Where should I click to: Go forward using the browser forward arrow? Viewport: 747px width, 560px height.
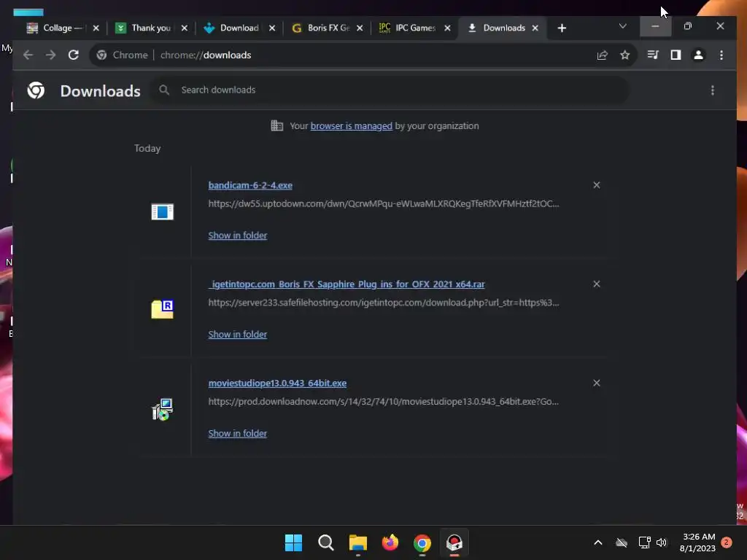tap(50, 55)
